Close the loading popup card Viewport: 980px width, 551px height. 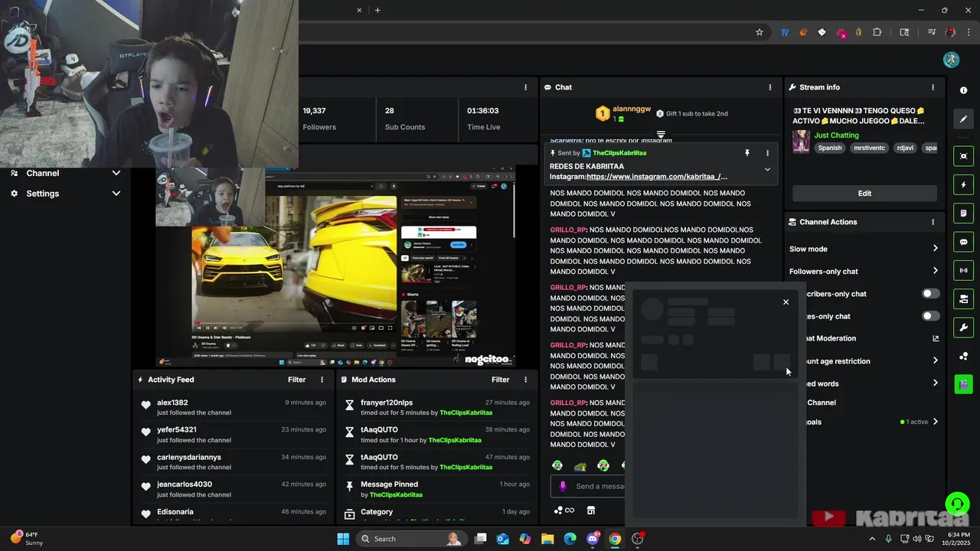pyautogui.click(x=786, y=302)
